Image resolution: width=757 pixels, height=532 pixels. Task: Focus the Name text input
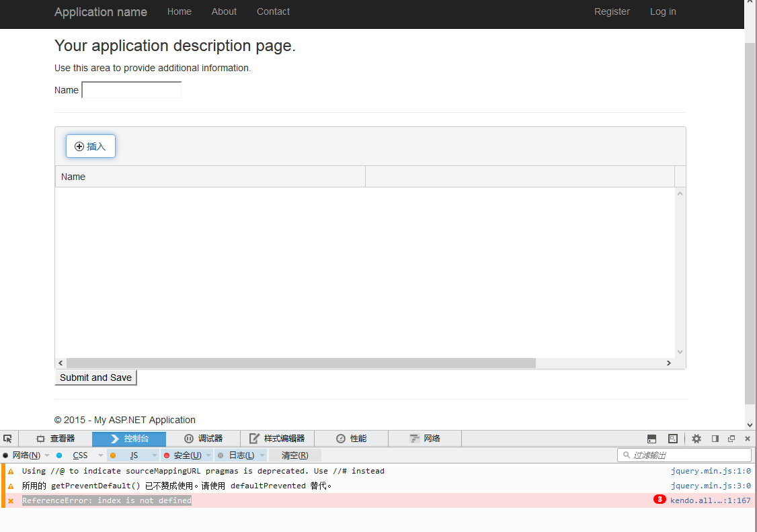132,90
